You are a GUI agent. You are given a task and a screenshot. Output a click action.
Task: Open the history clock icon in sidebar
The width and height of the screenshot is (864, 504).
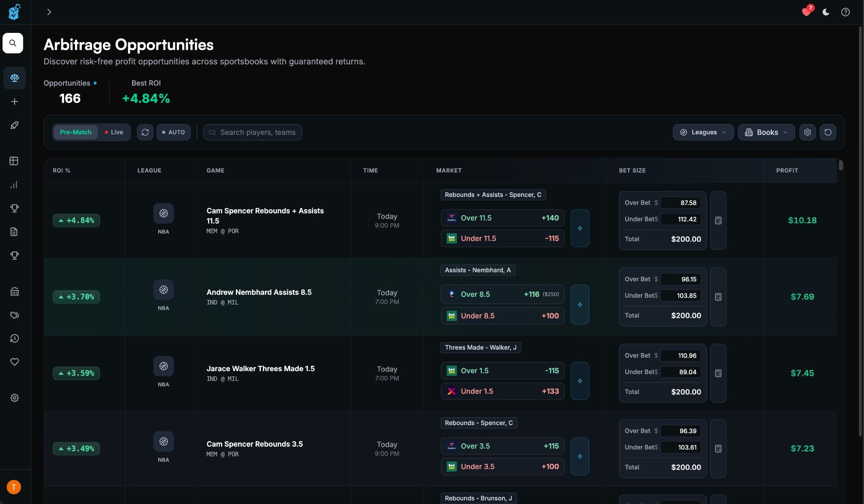tap(15, 338)
